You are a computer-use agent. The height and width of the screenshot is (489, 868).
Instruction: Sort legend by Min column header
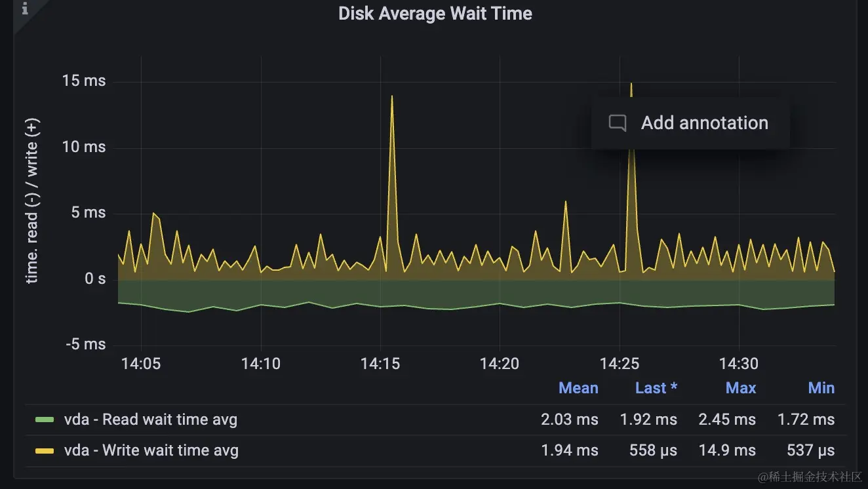(x=821, y=388)
